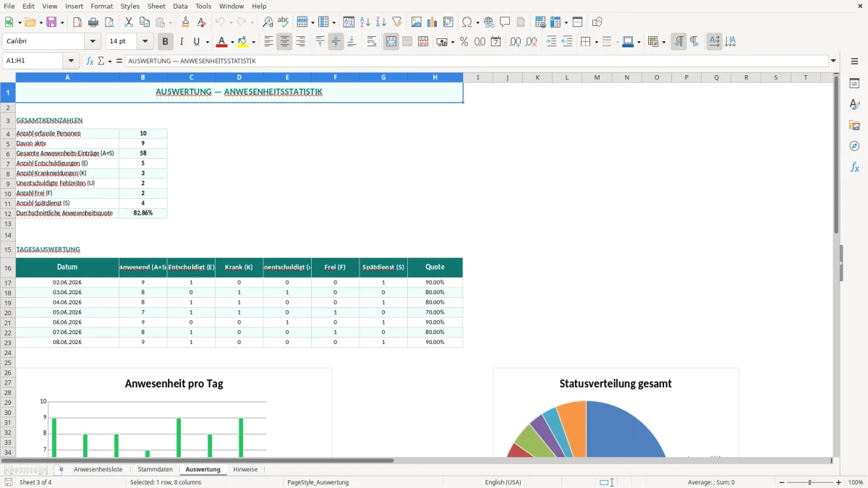868x488 pixels.
Task: Open the font color dropdown arrow
Action: [231, 42]
